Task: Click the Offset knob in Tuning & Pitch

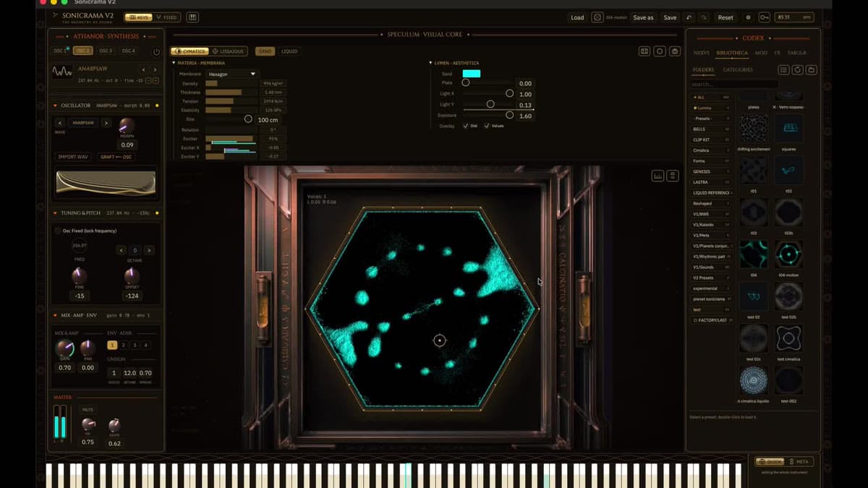Action: [x=132, y=277]
